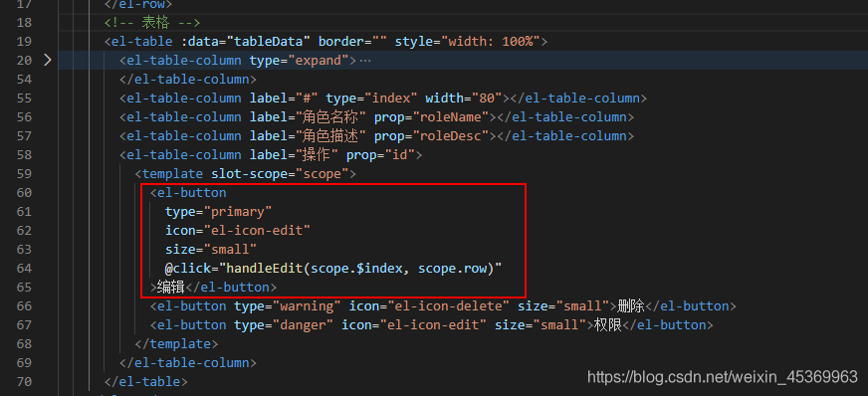Viewport: 868px width, 396px height.
Task: Click the @click attribute name
Action: click(188, 269)
